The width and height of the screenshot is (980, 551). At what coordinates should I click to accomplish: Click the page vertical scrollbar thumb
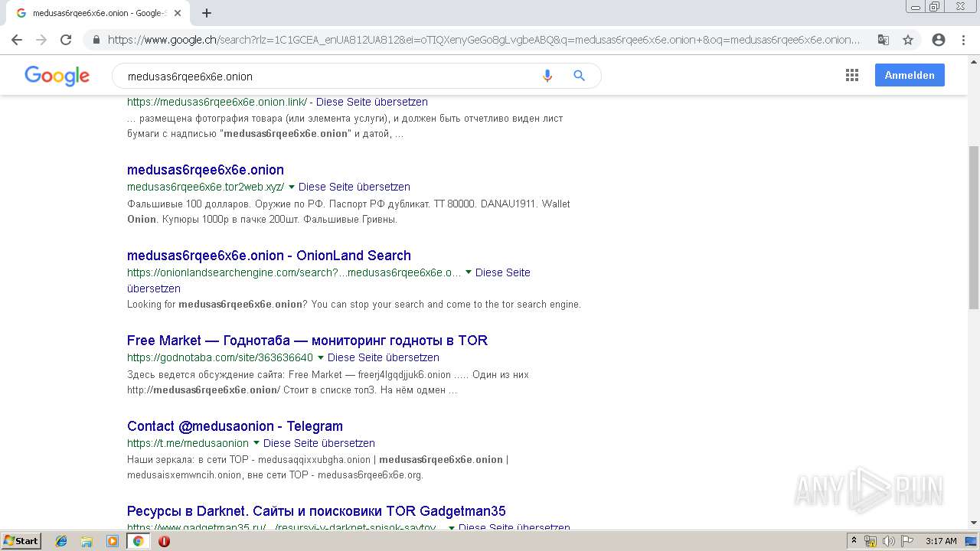pyautogui.click(x=974, y=227)
